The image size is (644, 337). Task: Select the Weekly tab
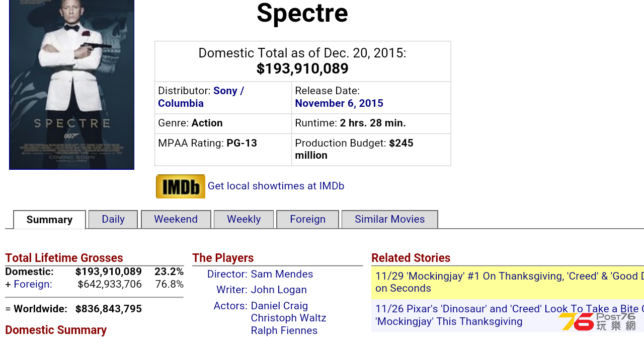click(x=244, y=219)
